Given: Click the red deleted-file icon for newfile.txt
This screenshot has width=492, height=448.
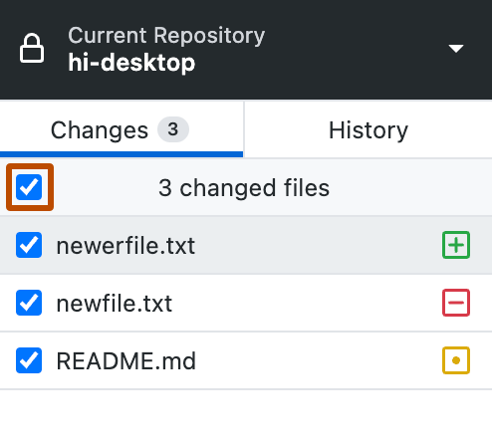Looking at the screenshot, I should point(456,303).
